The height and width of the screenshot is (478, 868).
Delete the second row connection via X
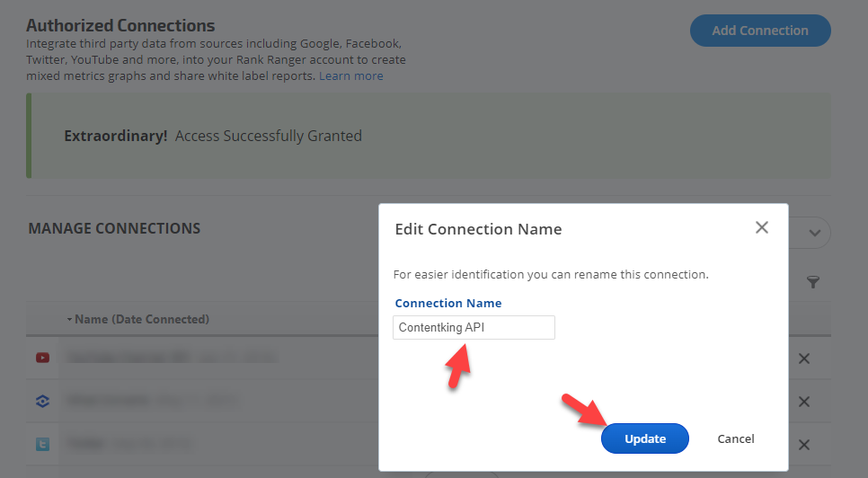pos(804,402)
